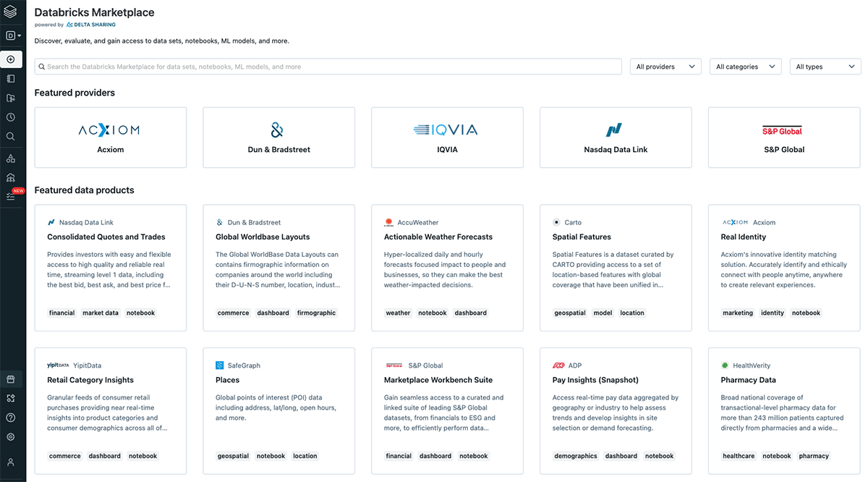
Task: Open the Partner Connect icon in the sidebar
Action: (x=11, y=398)
